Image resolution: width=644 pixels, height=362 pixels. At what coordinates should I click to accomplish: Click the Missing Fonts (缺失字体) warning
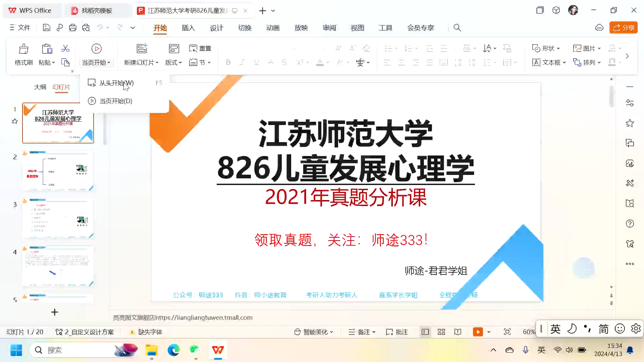tap(146, 332)
